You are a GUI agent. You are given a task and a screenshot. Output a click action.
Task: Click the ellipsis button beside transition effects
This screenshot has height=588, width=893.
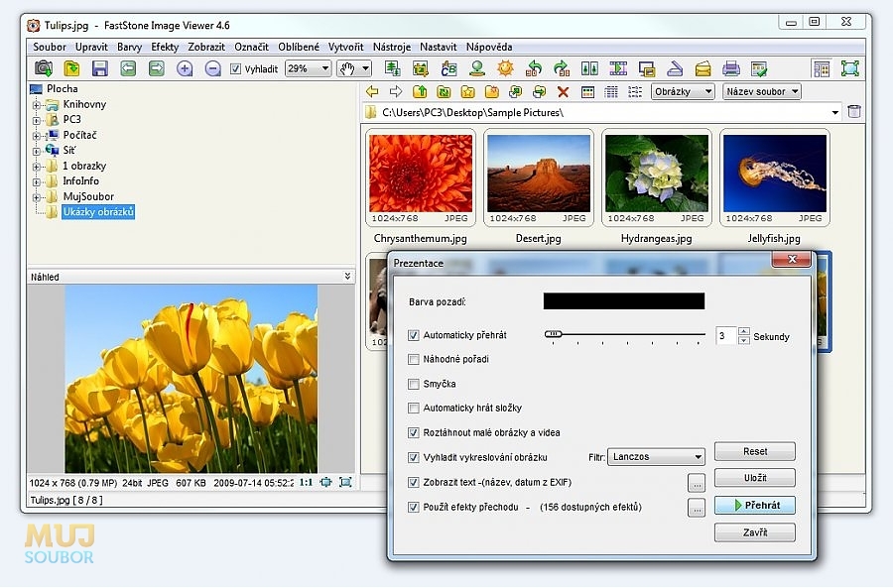696,507
